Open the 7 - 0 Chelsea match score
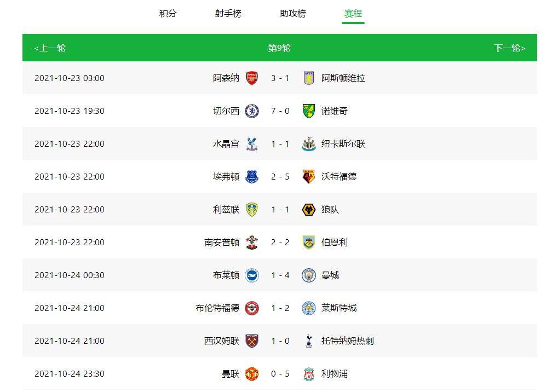558x392 pixels. click(280, 111)
